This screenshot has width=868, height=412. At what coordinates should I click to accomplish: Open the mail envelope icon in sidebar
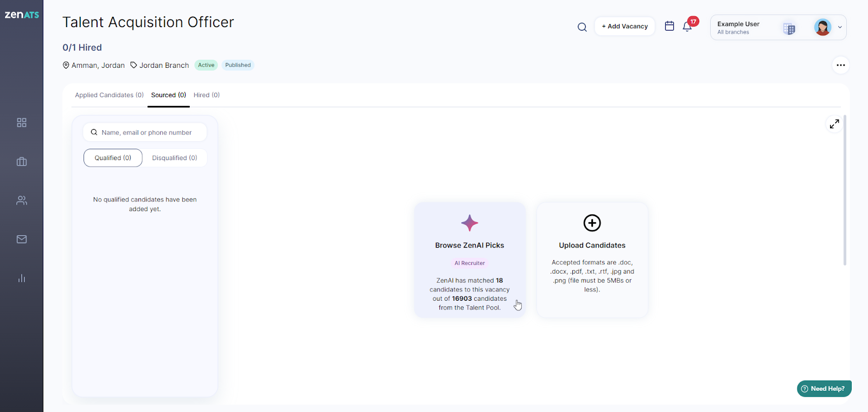[22, 239]
